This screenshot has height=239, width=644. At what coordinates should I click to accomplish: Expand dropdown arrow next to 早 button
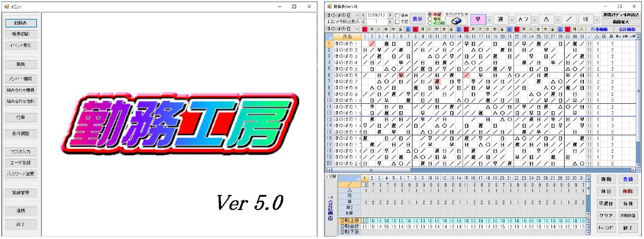point(489,20)
